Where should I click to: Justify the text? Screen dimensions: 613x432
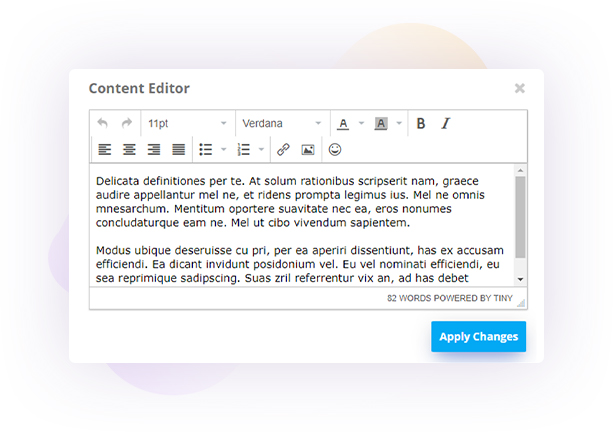pyautogui.click(x=179, y=149)
